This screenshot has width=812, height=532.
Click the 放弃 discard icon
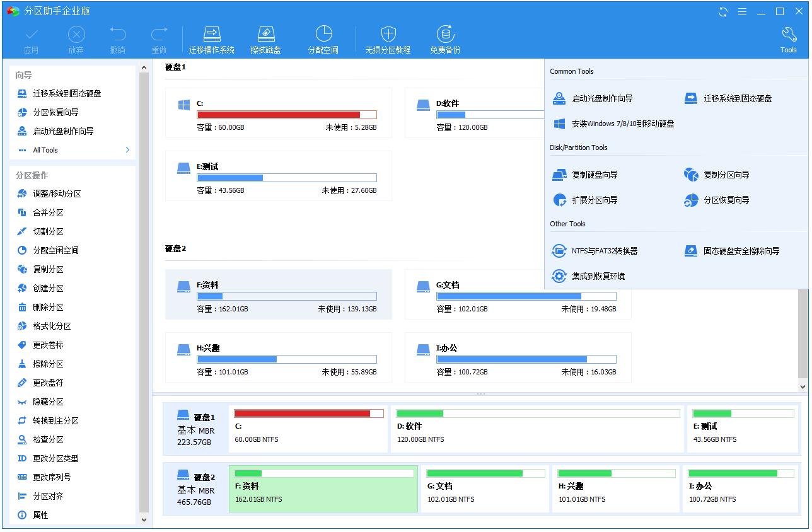tap(76, 40)
